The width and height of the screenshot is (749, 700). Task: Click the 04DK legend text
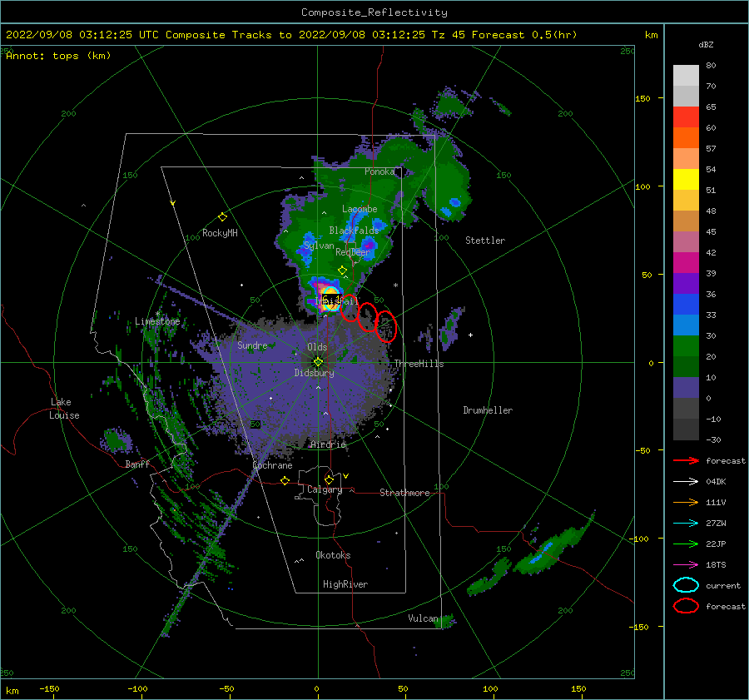click(x=716, y=482)
